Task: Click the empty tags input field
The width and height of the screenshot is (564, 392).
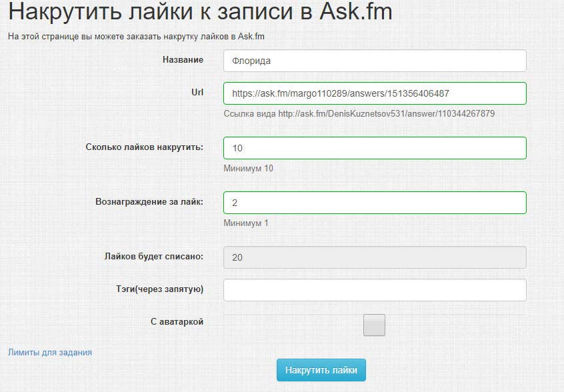Action: pos(374,290)
